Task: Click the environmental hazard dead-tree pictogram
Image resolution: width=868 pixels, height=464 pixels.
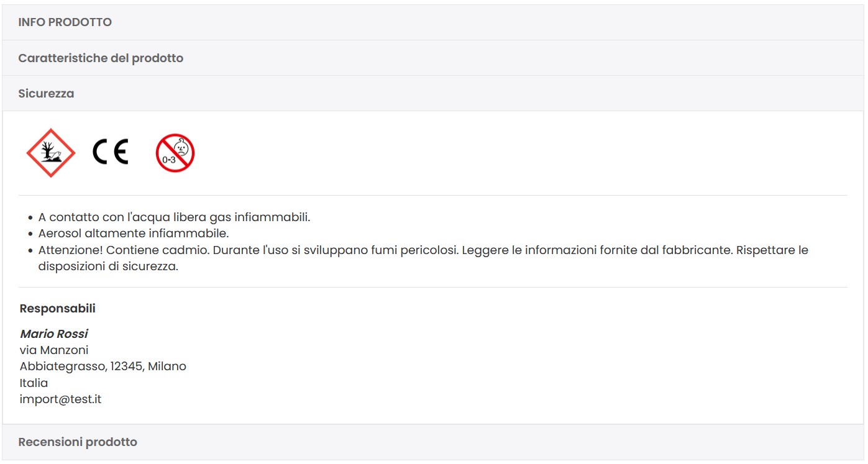Action: [x=50, y=153]
